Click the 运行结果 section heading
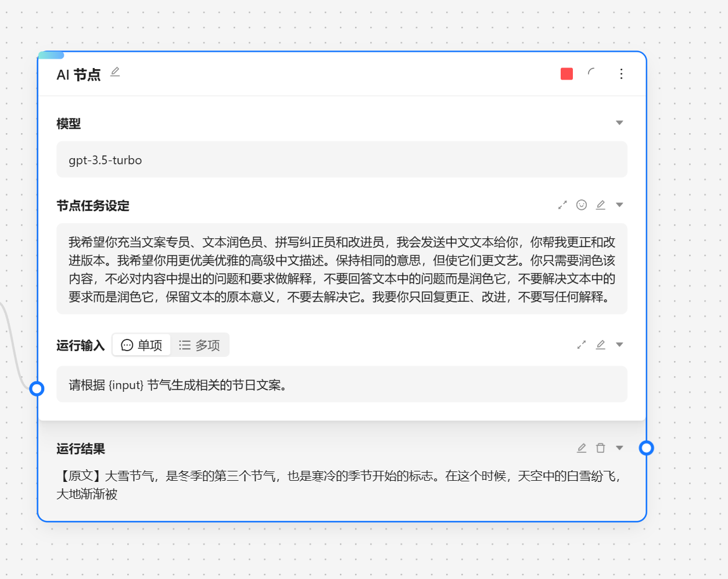This screenshot has height=579, width=728. (x=81, y=448)
